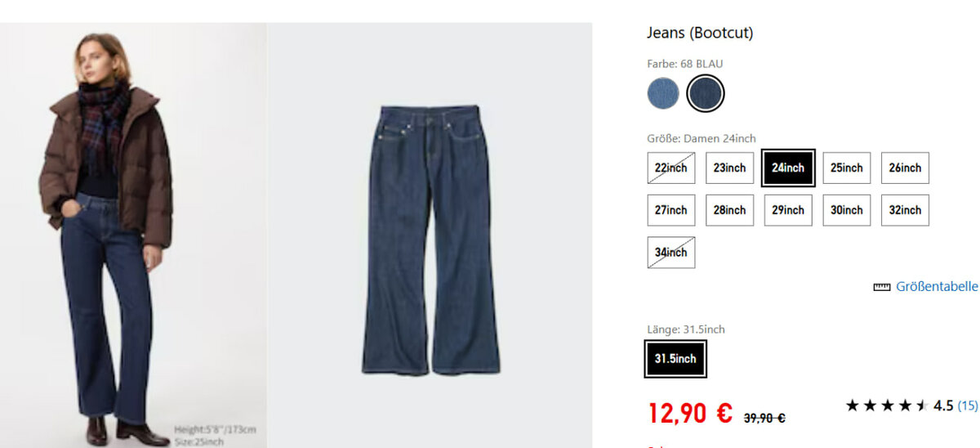Click the star rating icons

point(887,405)
